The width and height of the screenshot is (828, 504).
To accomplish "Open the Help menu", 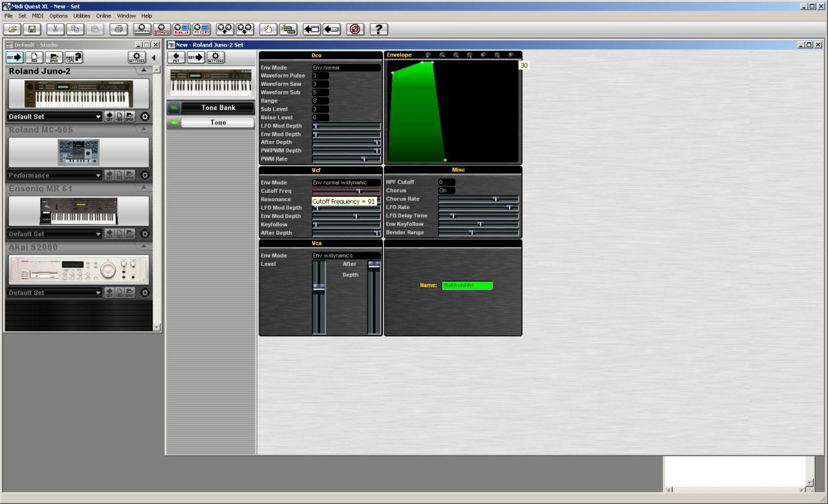I will click(x=147, y=16).
